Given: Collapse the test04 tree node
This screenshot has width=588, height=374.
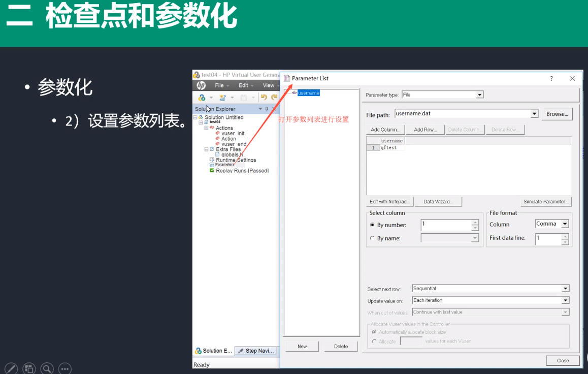Looking at the screenshot, I should pyautogui.click(x=201, y=122).
